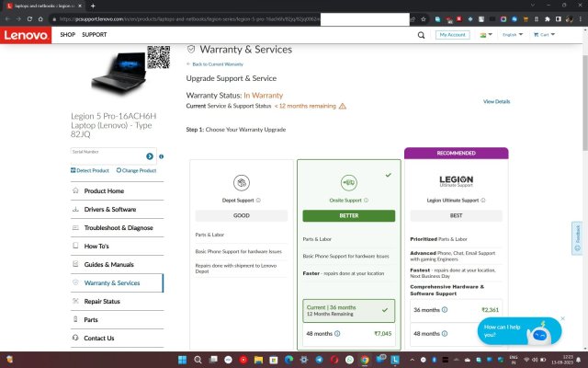588x368 pixels.
Task: Choose the BETTER Onsite Support tier
Action: pyautogui.click(x=349, y=215)
